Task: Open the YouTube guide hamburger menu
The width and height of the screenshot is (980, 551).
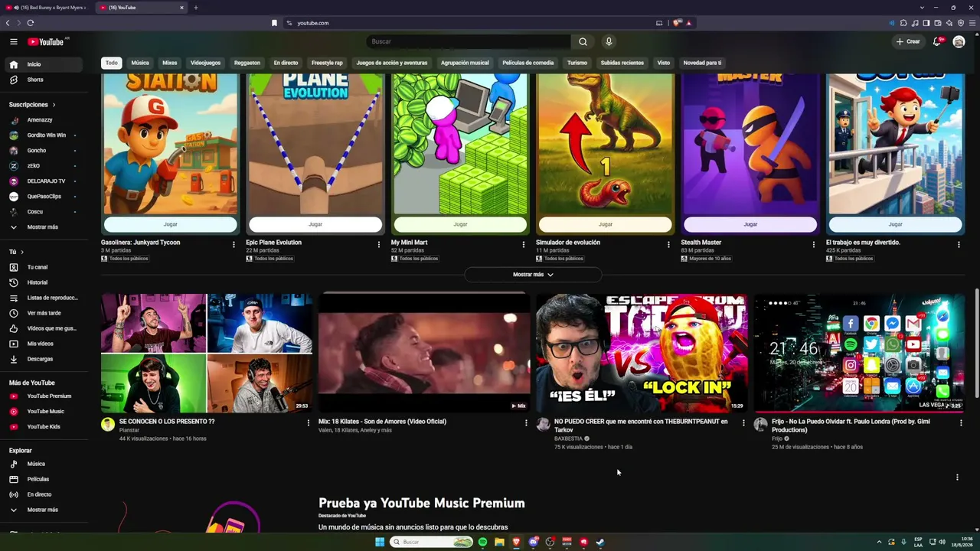Action: [x=14, y=41]
